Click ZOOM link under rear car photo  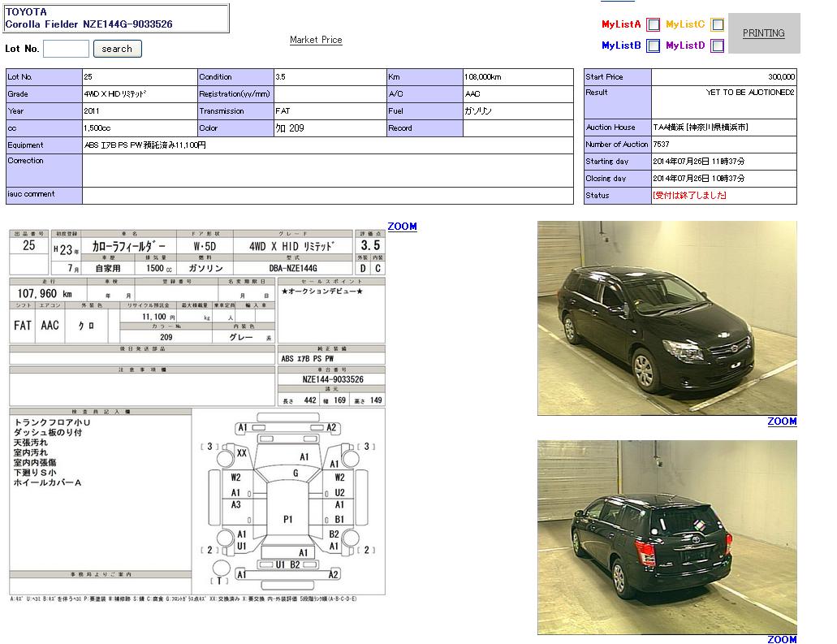pos(782,639)
